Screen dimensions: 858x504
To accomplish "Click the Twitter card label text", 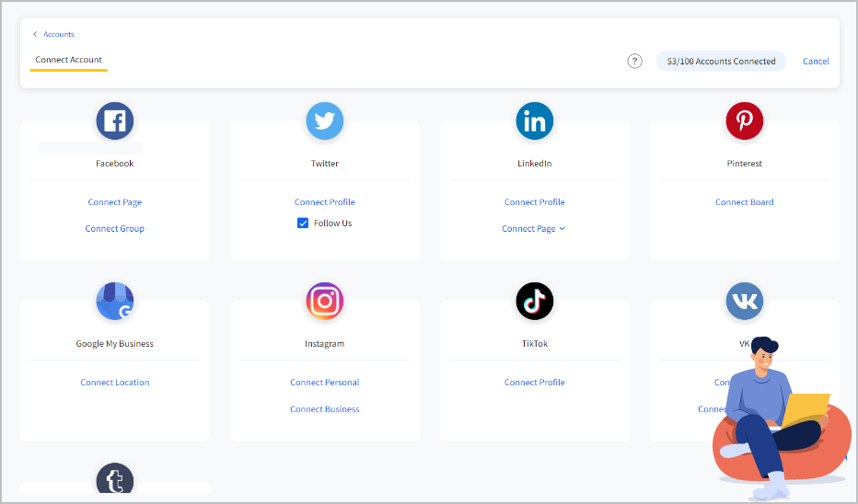I will pos(324,164).
